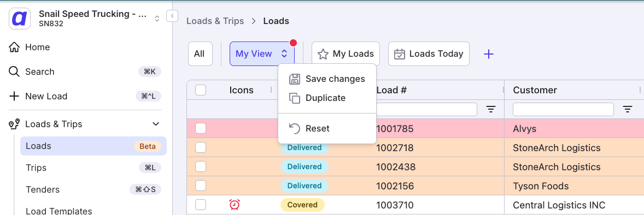Check the row for load 1002718
Viewport: 644px width, 215px height.
201,147
